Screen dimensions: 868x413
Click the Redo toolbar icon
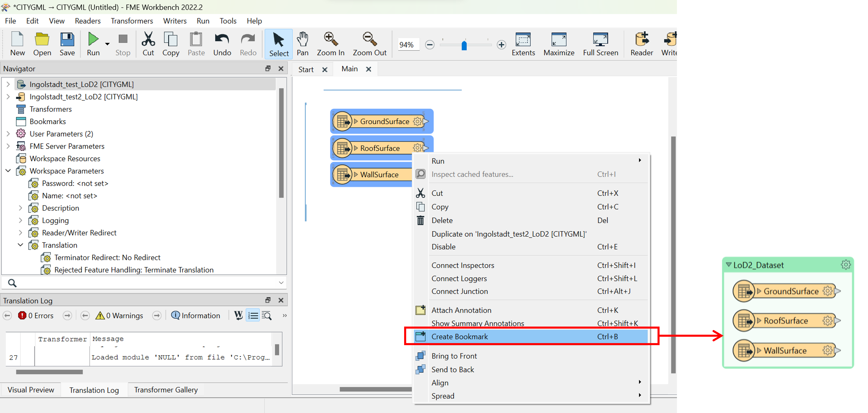point(248,44)
